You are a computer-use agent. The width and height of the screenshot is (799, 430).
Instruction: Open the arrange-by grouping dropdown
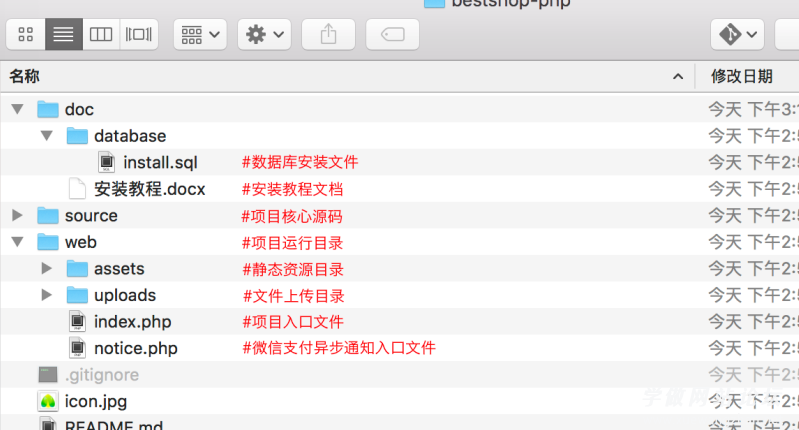pos(200,34)
